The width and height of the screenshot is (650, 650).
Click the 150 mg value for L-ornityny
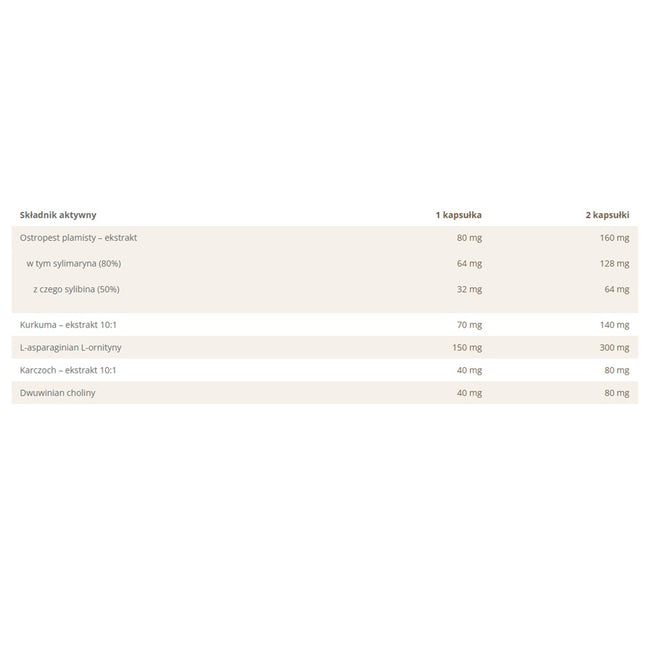[467, 348]
